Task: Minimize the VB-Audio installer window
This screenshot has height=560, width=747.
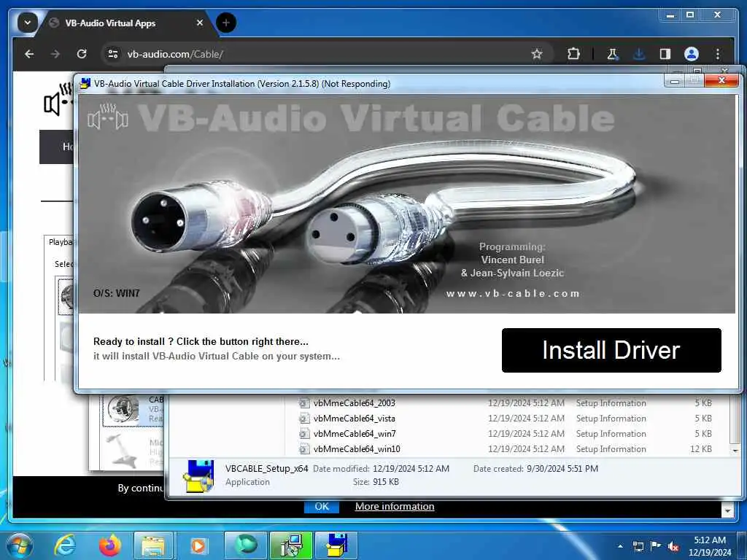Action: [x=674, y=81]
